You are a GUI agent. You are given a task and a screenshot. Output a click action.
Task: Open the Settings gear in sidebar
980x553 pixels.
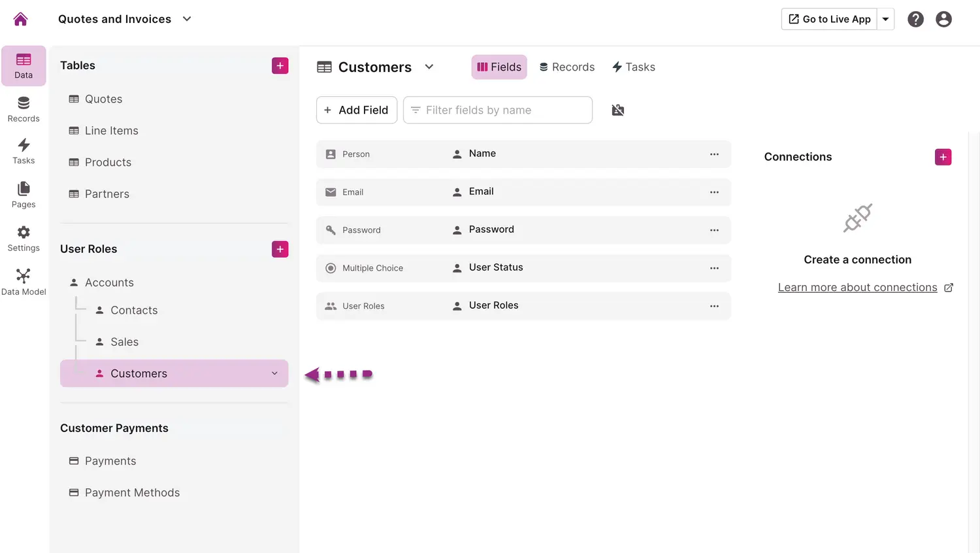(24, 239)
